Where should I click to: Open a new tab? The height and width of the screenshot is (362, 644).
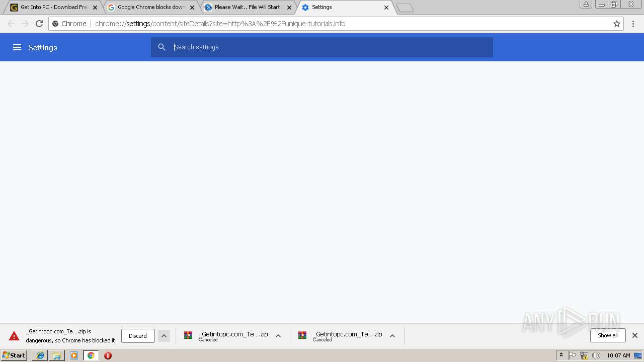click(405, 8)
